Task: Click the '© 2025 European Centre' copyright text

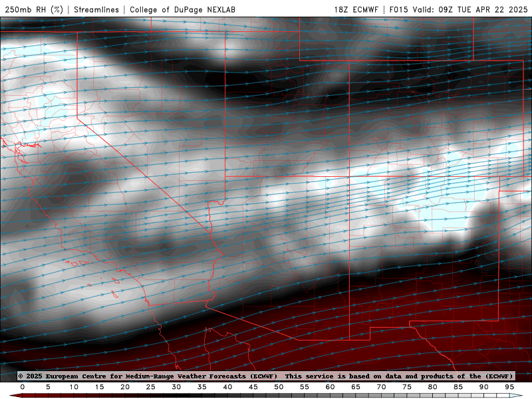Action: point(63,376)
